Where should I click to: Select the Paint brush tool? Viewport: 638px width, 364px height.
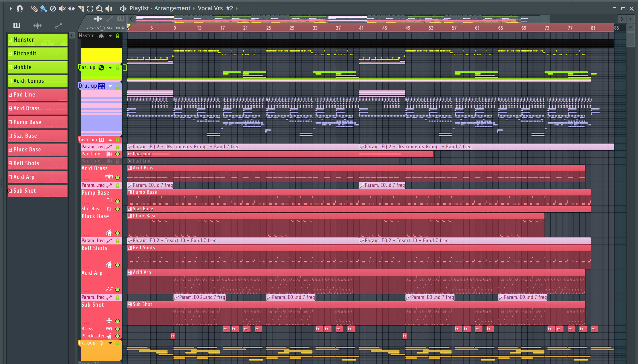click(43, 9)
